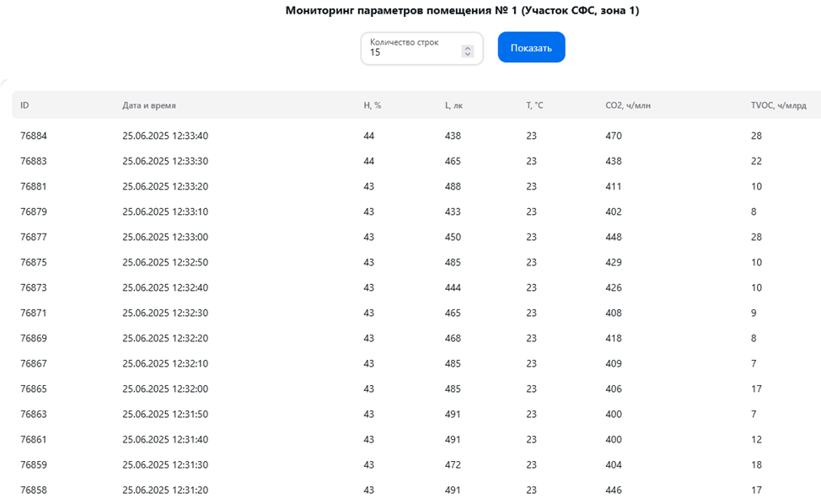Click the Дата и время column header
The width and height of the screenshot is (821, 504).
[149, 105]
